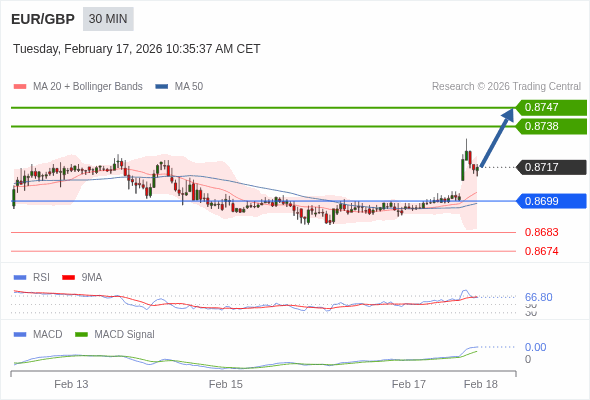Click the Feb 13 date axis label
The width and height of the screenshot is (590, 400).
[x=71, y=384]
